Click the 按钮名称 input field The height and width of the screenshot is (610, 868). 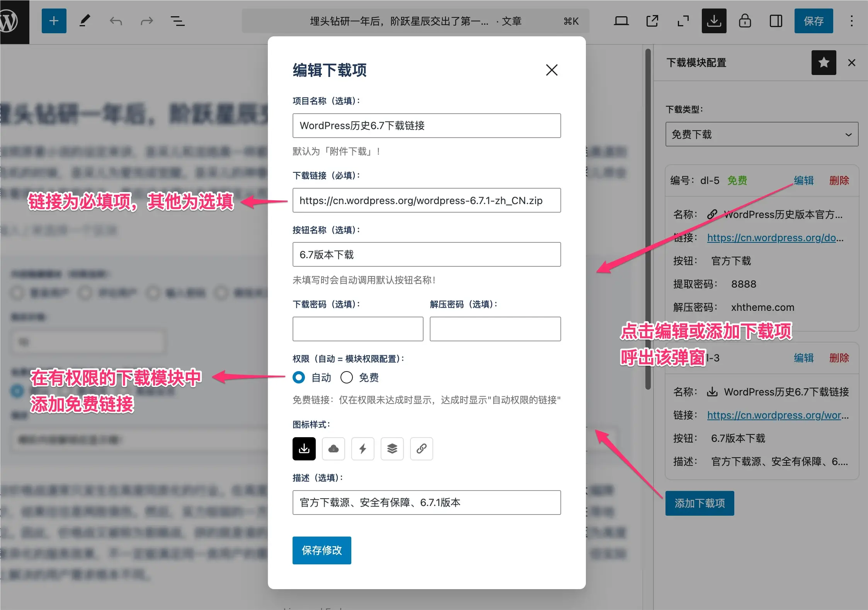427,254
